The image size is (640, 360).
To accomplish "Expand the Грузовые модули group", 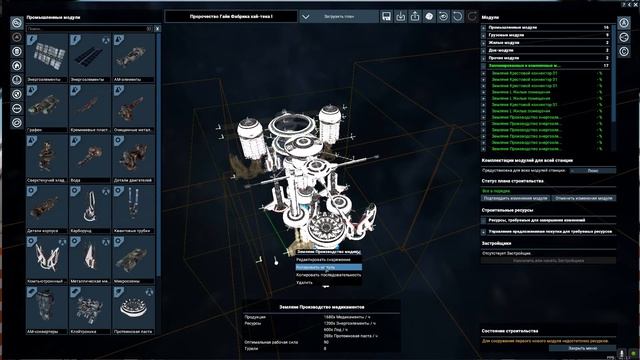I will point(483,35).
